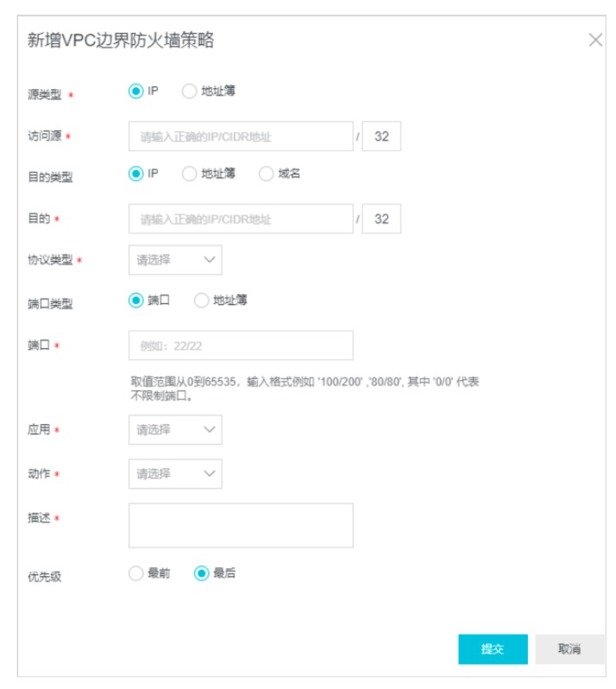Close the 新增VPC边界防火墙策略 dialog
Viewport: 616px width, 689px height.
coord(595,40)
